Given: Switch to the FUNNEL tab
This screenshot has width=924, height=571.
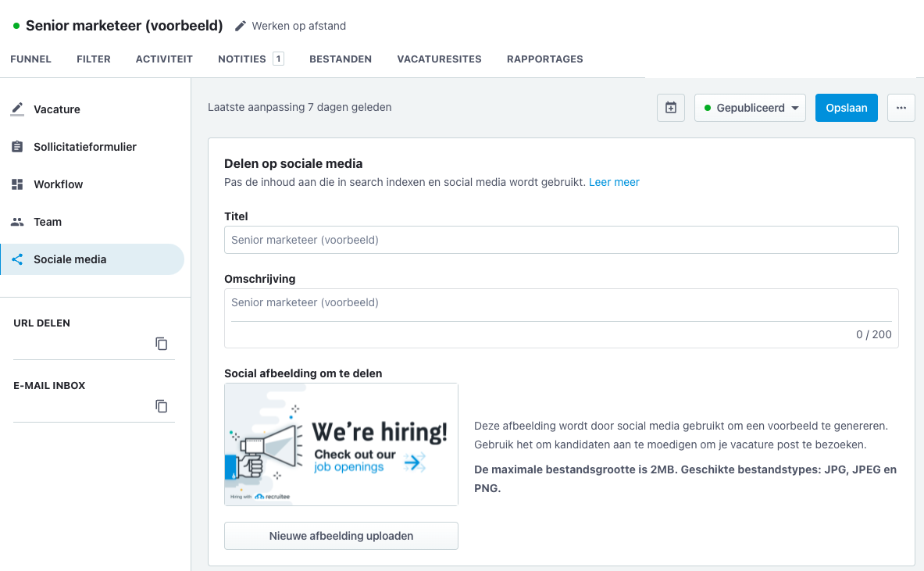Looking at the screenshot, I should (30, 59).
